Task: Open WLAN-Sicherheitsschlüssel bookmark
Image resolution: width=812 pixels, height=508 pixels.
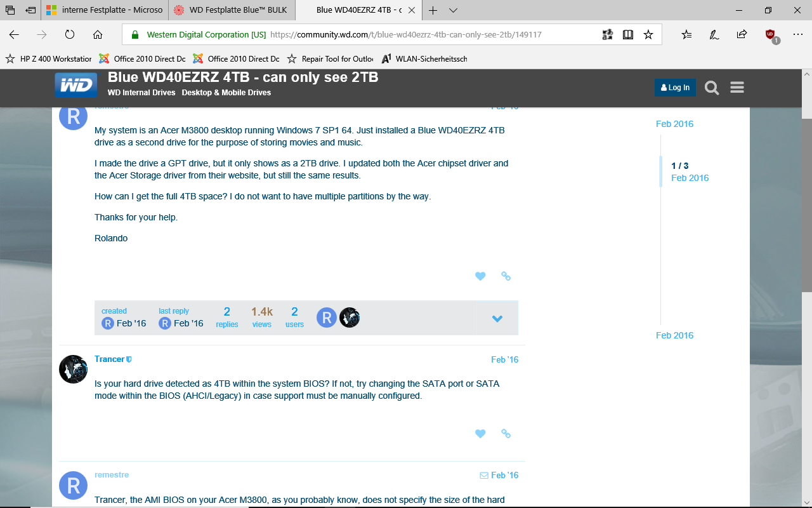Action: 424,58
